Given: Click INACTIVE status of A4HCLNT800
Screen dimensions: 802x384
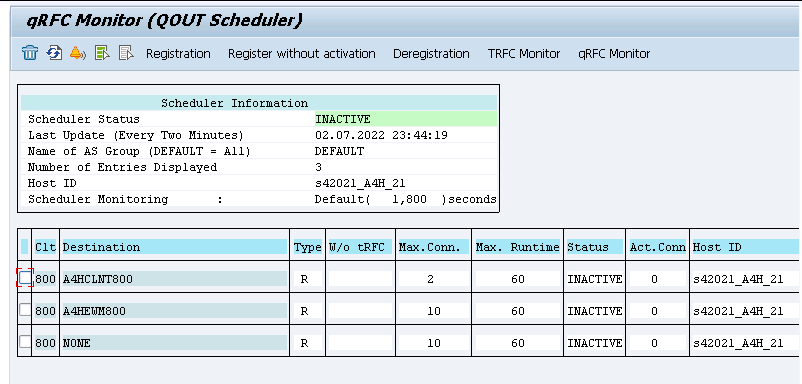Looking at the screenshot, I should tap(594, 279).
